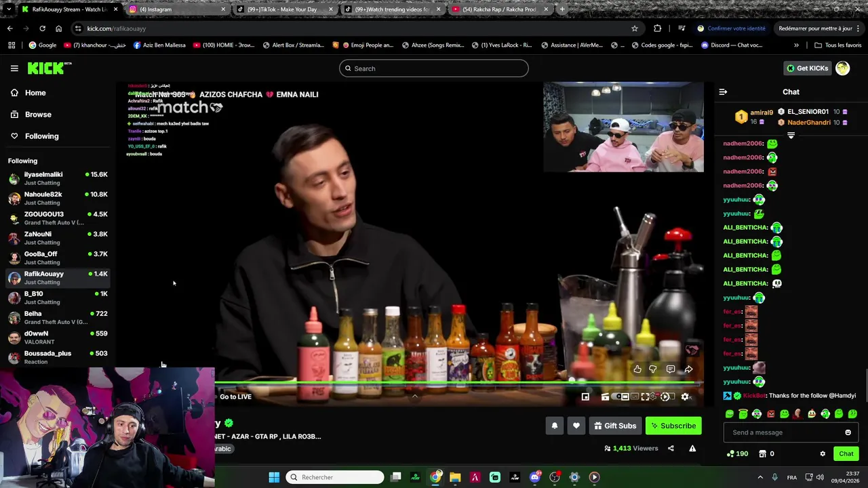Open the Chrome extensions puzzle icon

pyautogui.click(x=657, y=28)
